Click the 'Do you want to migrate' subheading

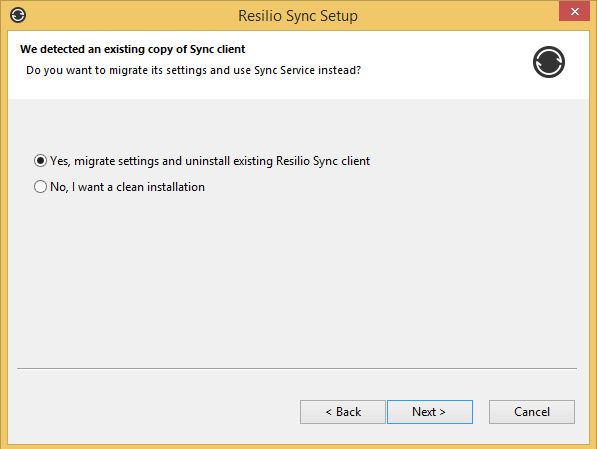click(193, 70)
